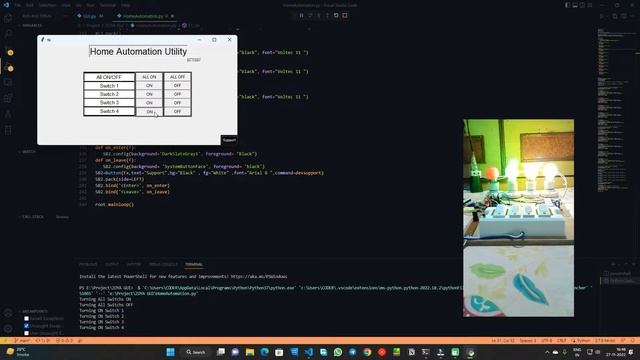The width and height of the screenshot is (640, 360).
Task: Click the ALL OFF button
Action: coord(177,77)
